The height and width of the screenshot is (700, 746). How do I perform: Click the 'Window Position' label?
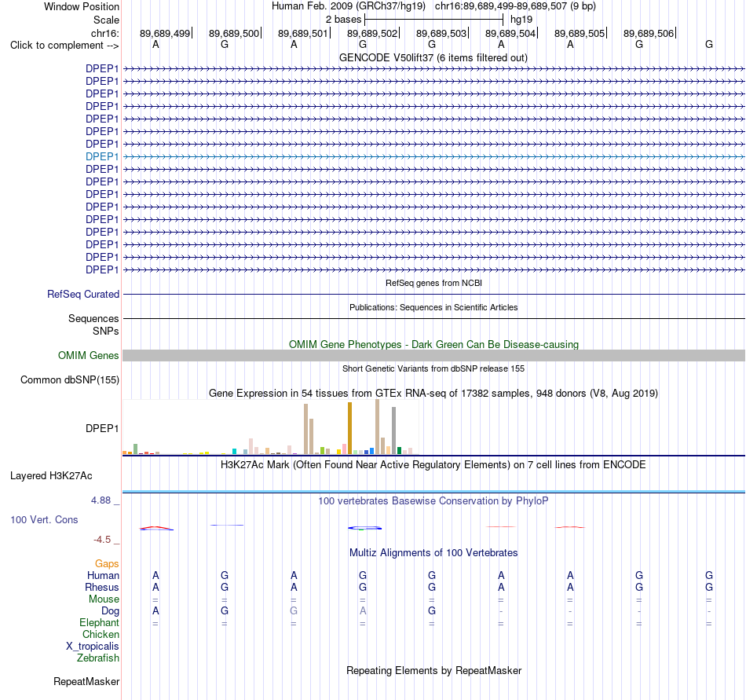click(x=82, y=6)
